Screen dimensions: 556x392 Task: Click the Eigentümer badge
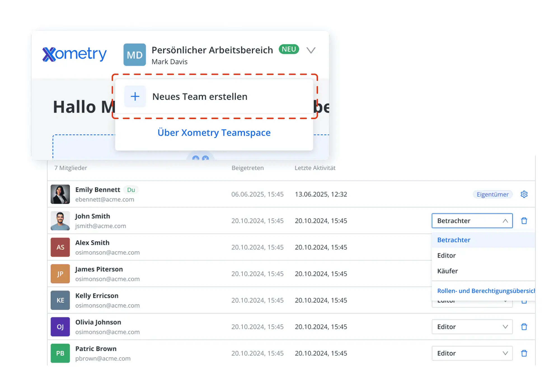[x=492, y=194]
